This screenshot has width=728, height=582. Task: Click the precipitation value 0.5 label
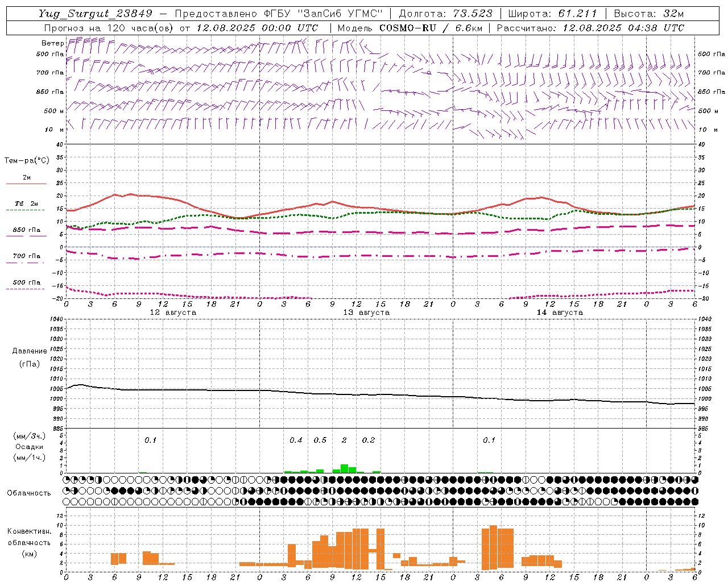[320, 440]
